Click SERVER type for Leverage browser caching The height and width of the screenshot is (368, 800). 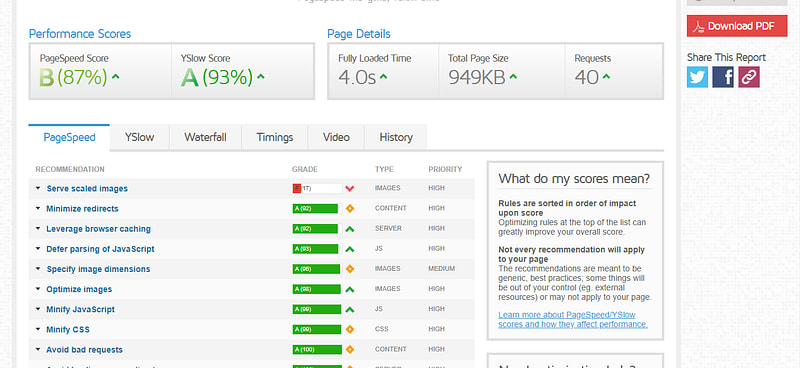[x=388, y=228]
